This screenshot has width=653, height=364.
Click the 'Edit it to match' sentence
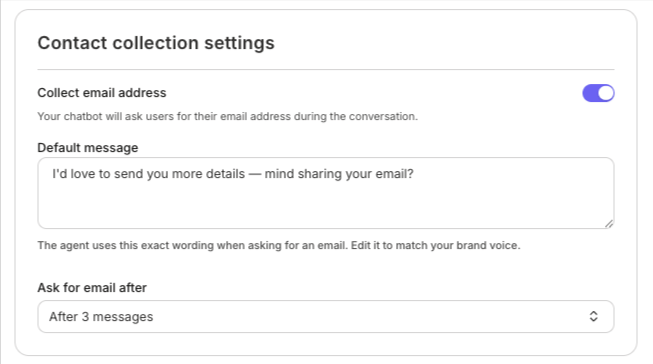point(436,245)
